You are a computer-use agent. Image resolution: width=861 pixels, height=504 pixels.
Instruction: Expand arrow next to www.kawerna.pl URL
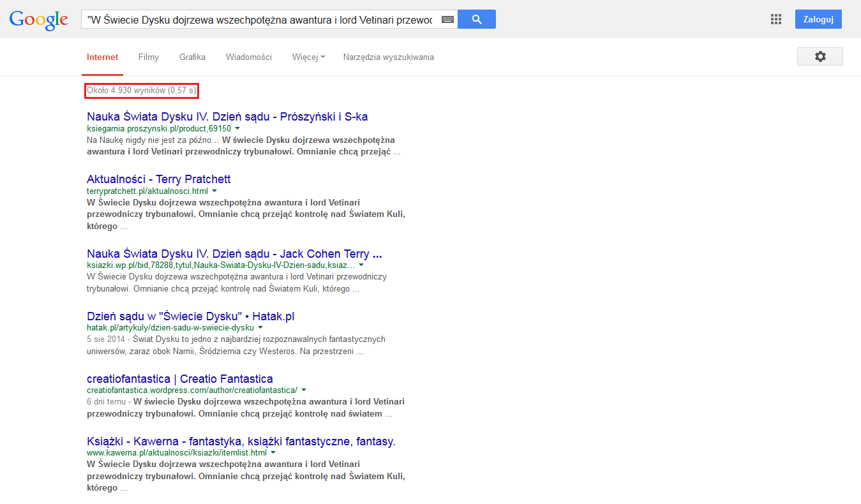[x=273, y=452]
